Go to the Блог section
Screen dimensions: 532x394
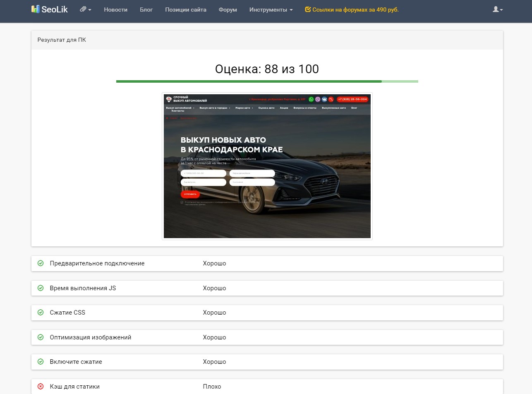coord(146,10)
